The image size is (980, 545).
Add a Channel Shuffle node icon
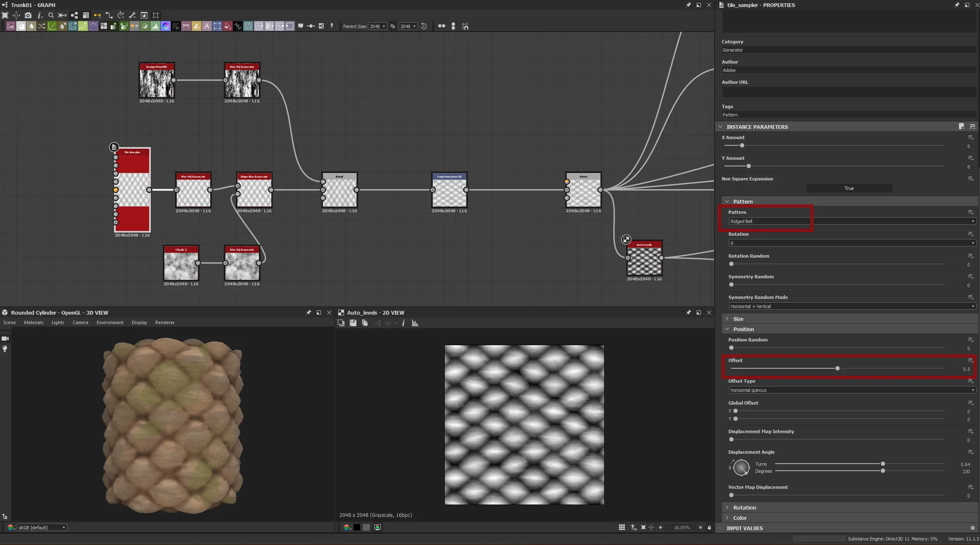pyautogui.click(x=42, y=26)
